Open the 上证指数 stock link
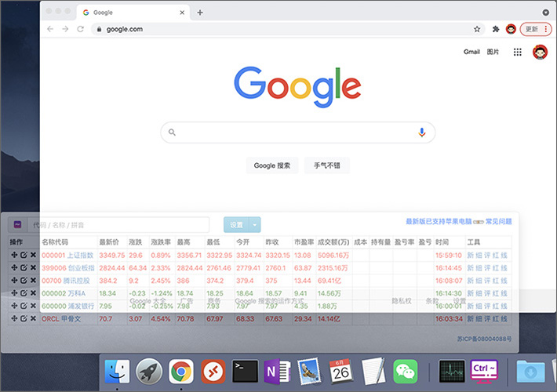This screenshot has width=557, height=392. pos(80,256)
